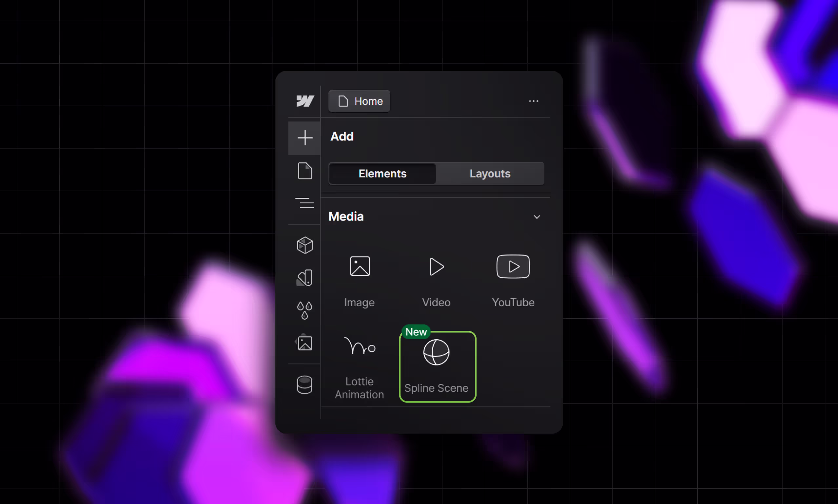Open the Webflow logo menu

[x=305, y=101]
